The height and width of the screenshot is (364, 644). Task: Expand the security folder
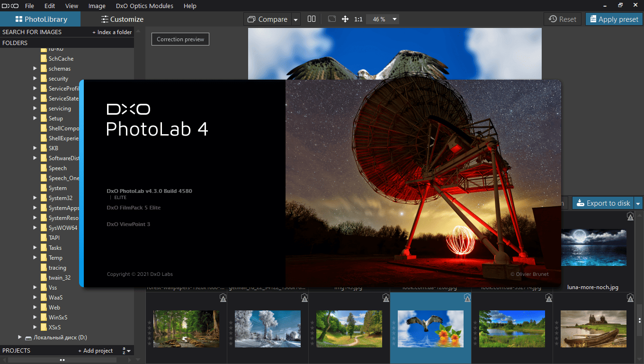pos(35,79)
